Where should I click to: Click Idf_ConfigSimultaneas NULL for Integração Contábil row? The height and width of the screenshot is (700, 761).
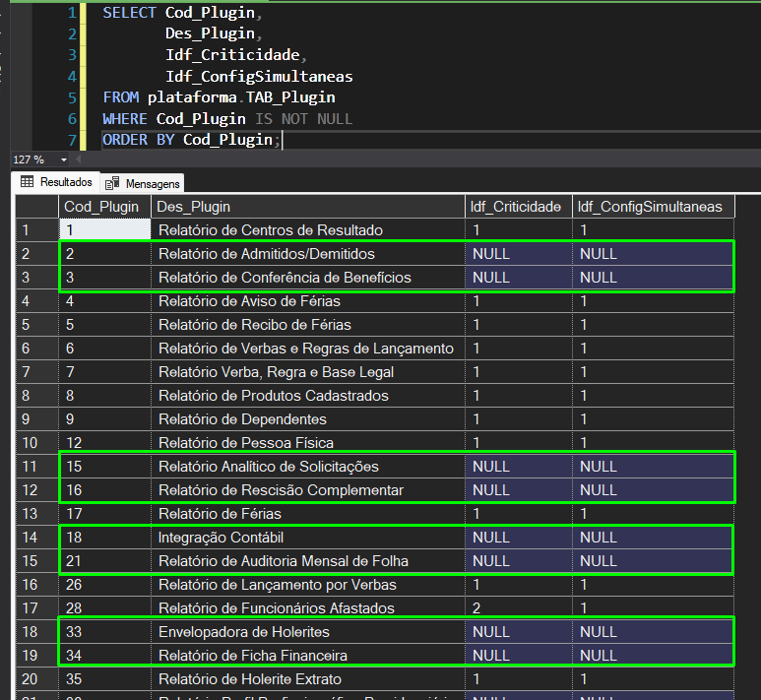coord(654,538)
